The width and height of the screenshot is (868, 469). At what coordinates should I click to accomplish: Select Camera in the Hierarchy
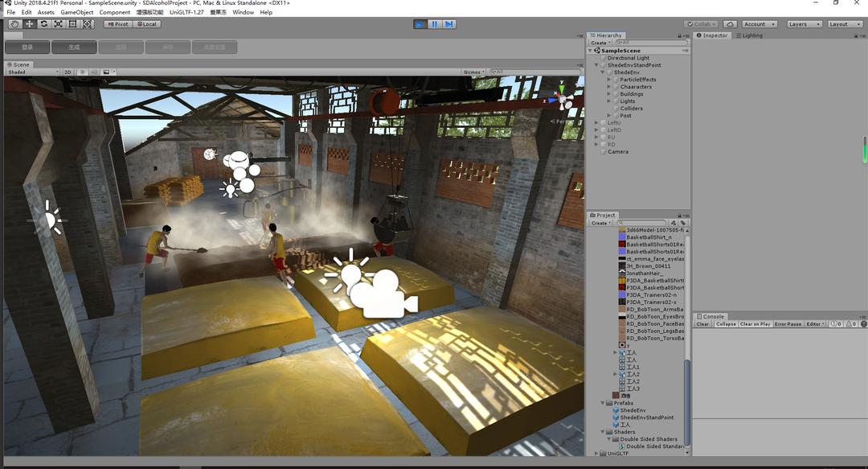(617, 152)
